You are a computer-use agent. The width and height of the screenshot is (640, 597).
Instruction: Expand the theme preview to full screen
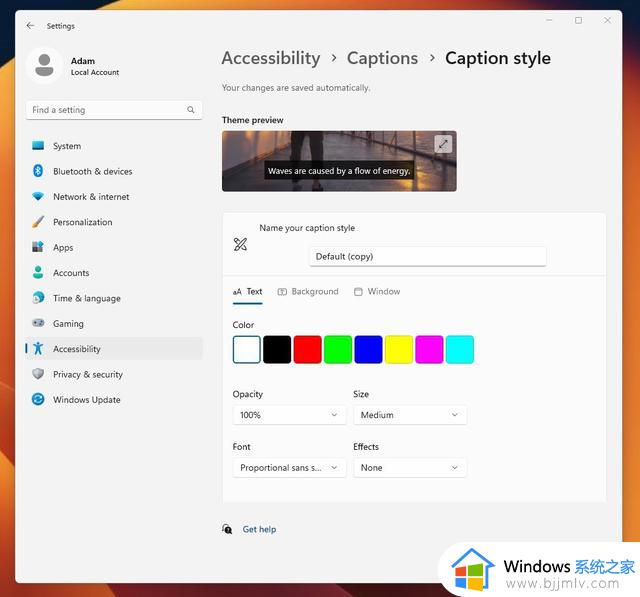[443, 144]
